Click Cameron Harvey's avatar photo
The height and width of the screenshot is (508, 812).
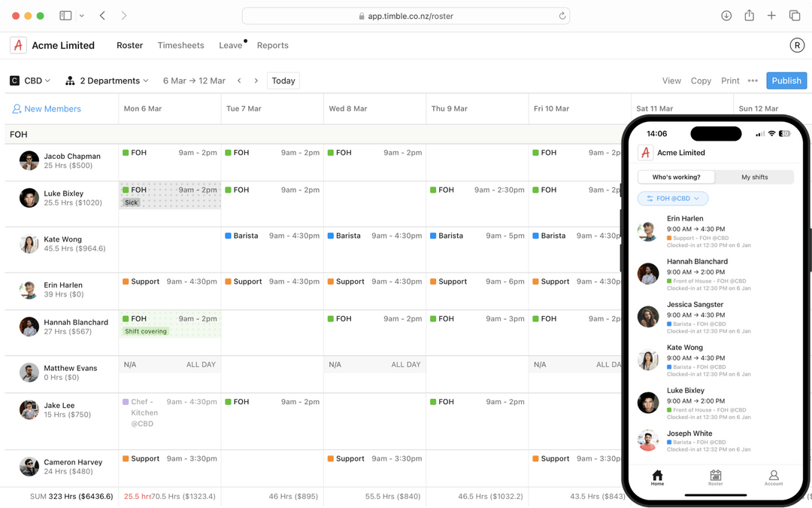coord(29,467)
